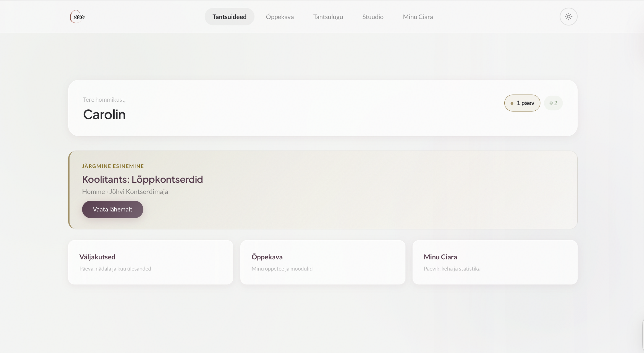Open the Õppekava card with Minu õppetee
The height and width of the screenshot is (353, 644).
click(323, 262)
